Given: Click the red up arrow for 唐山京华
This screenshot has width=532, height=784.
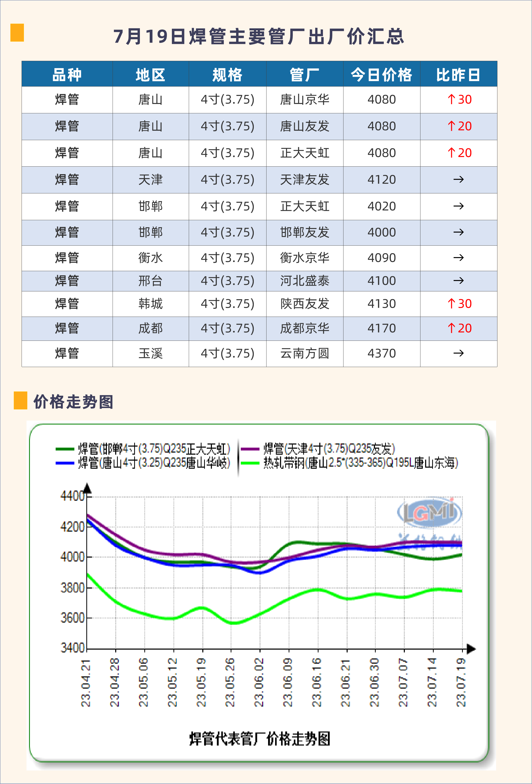Looking at the screenshot, I should tap(451, 100).
